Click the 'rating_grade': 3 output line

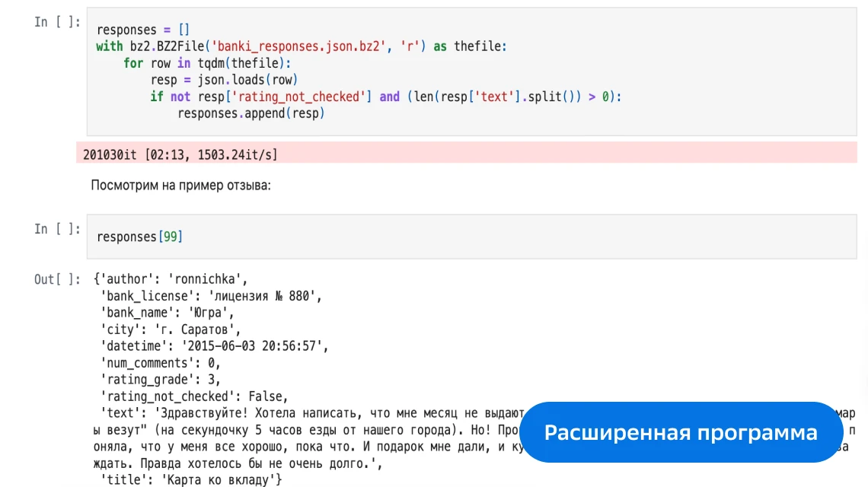pyautogui.click(x=160, y=380)
